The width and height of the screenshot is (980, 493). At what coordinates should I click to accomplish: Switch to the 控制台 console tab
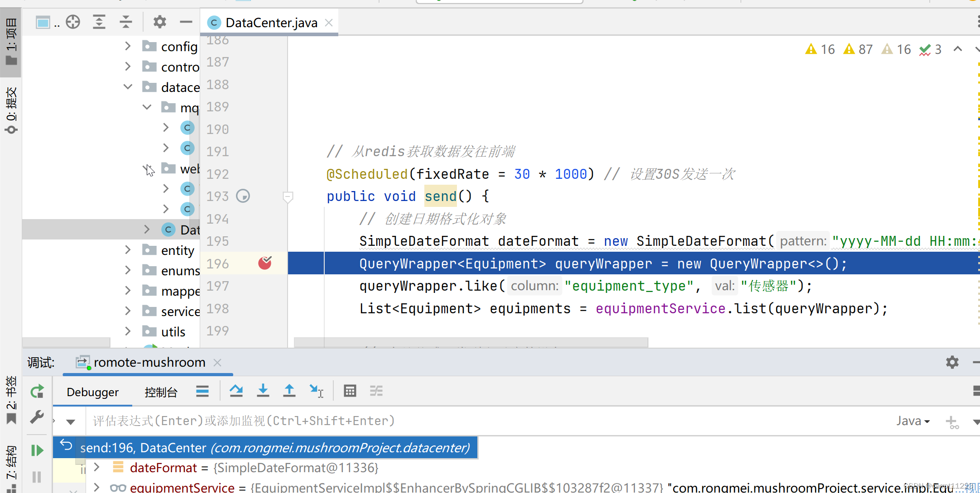click(x=161, y=392)
